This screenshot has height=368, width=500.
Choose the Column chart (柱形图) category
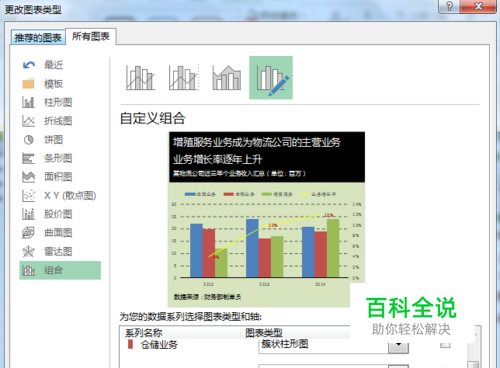click(x=58, y=102)
